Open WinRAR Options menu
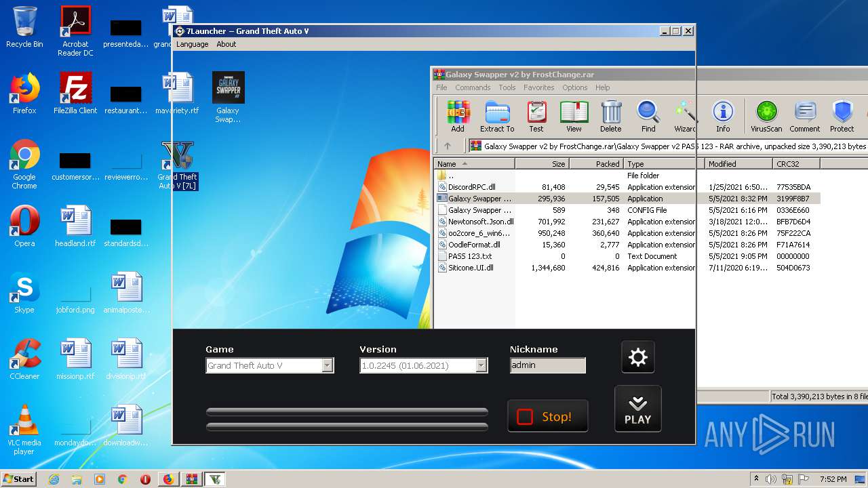868x488 pixels. [x=574, y=87]
